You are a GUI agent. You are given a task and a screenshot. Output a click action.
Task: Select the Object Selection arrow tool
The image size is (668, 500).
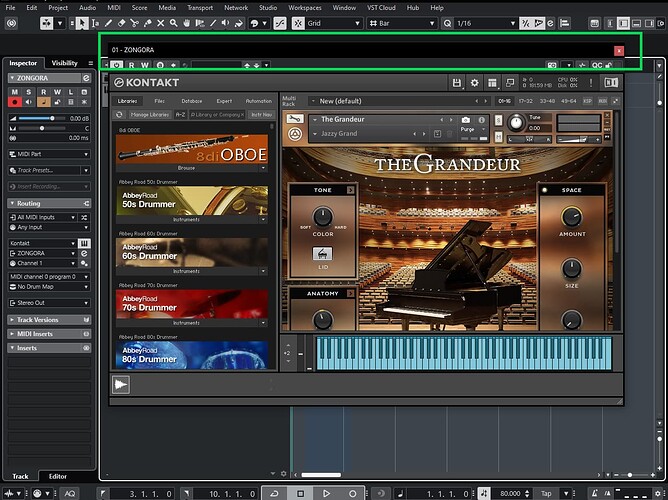[81, 23]
